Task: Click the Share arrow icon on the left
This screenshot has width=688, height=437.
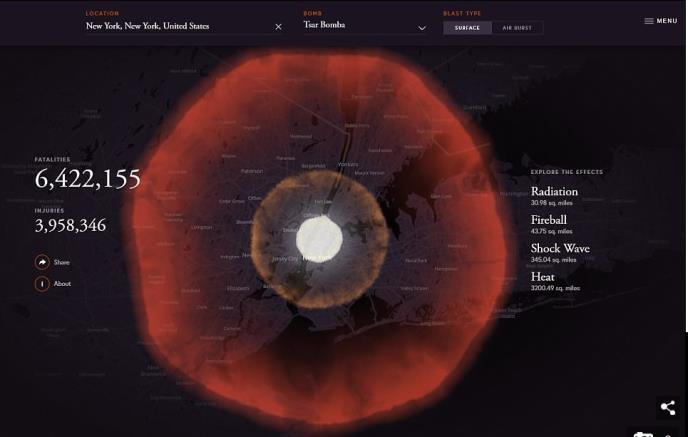Action: coord(42,262)
